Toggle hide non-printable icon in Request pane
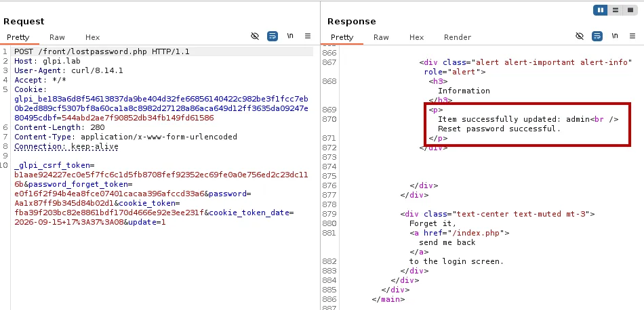The height and width of the screenshot is (310, 644). [x=255, y=36]
